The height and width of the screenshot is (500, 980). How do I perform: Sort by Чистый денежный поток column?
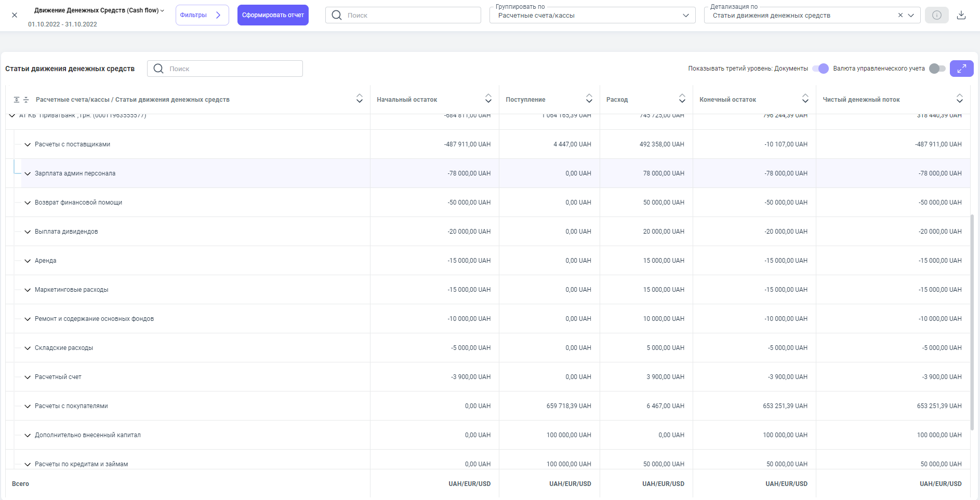[959, 99]
